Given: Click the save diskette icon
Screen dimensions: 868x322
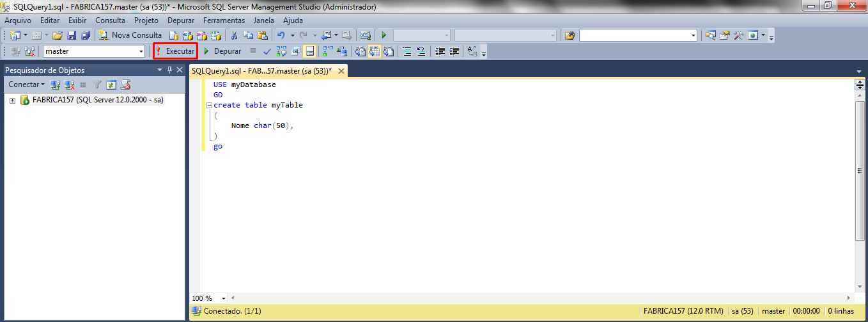Looking at the screenshot, I should point(72,35).
